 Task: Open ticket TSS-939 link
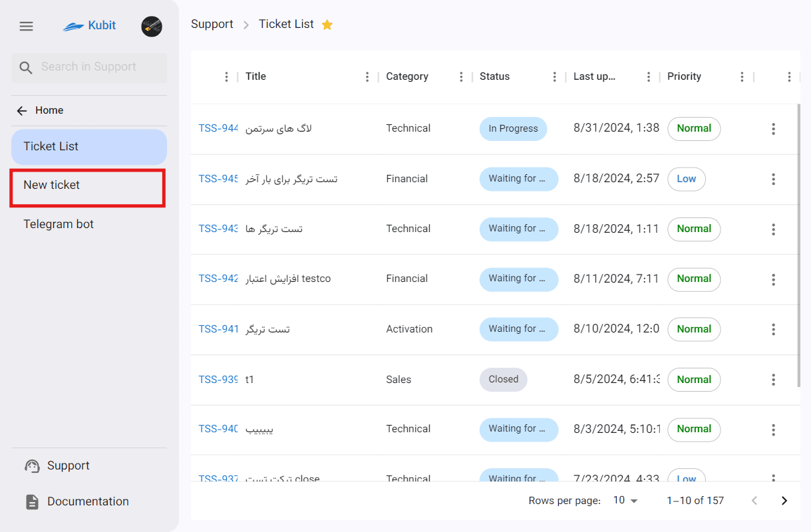coord(219,380)
